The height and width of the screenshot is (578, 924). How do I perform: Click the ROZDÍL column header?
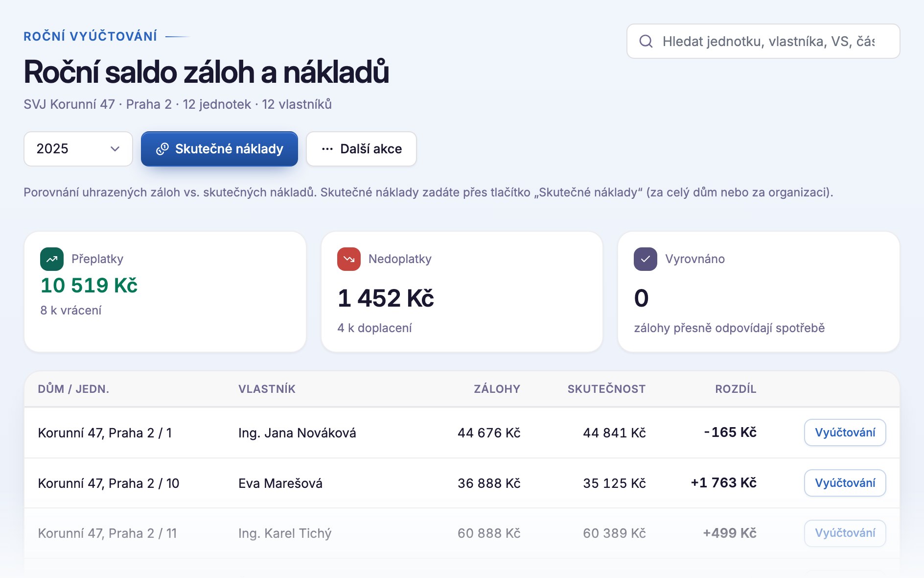click(736, 389)
